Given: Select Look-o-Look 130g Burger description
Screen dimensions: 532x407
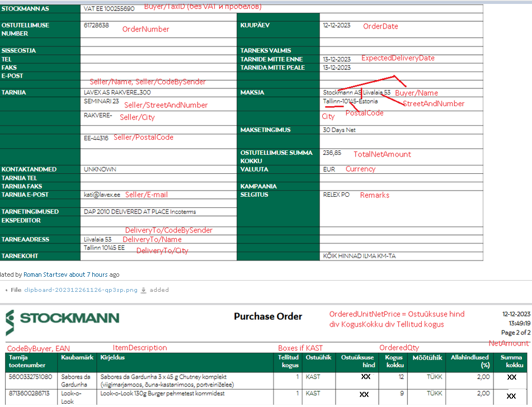Looking at the screenshot, I should [x=163, y=394].
